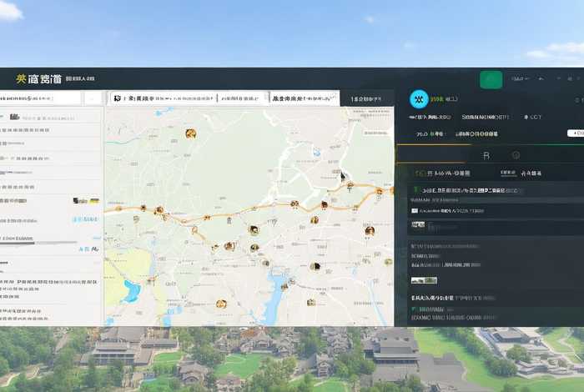Click the blue circular avatar icon in dark panel
Viewport: 584px width, 392px height.
click(419, 99)
